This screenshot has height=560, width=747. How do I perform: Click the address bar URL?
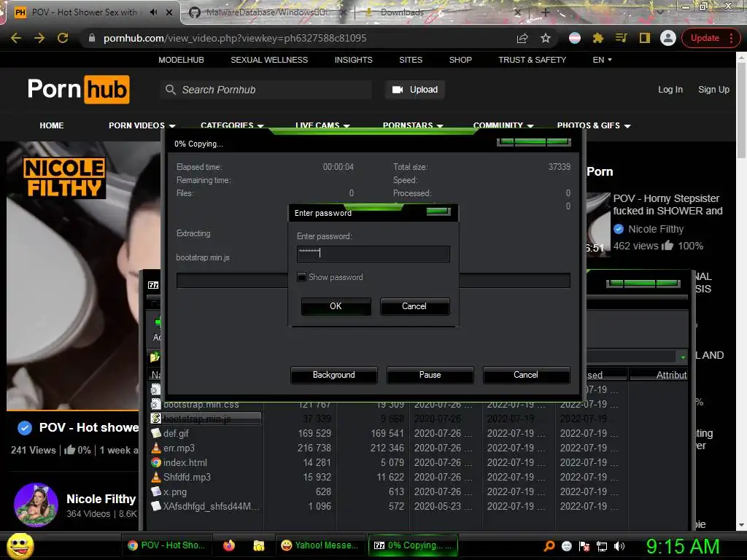(235, 38)
